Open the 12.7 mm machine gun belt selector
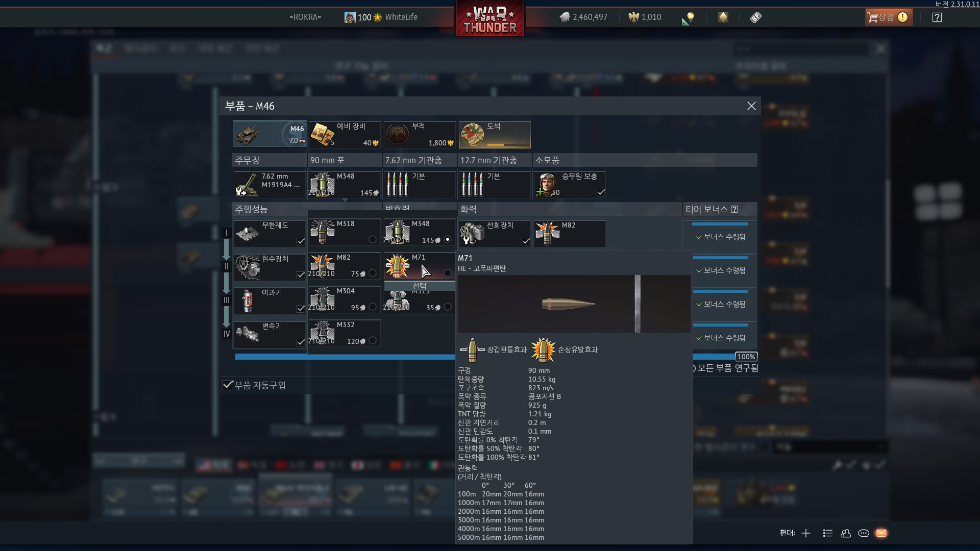980x551 pixels. pos(494,184)
